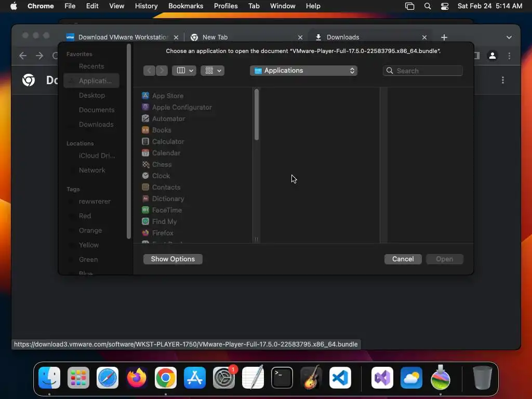Select Desktop in the sidebar Favorites
Image resolution: width=532 pixels, height=399 pixels.
(x=91, y=96)
